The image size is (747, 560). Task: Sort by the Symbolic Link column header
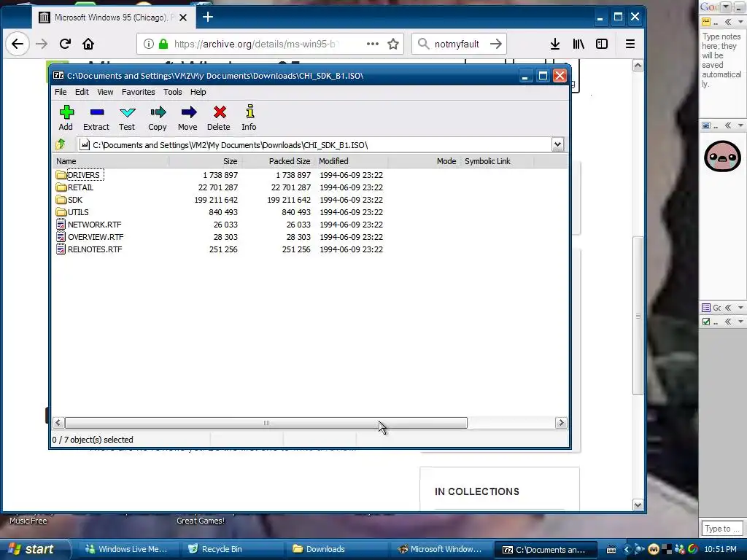point(498,161)
